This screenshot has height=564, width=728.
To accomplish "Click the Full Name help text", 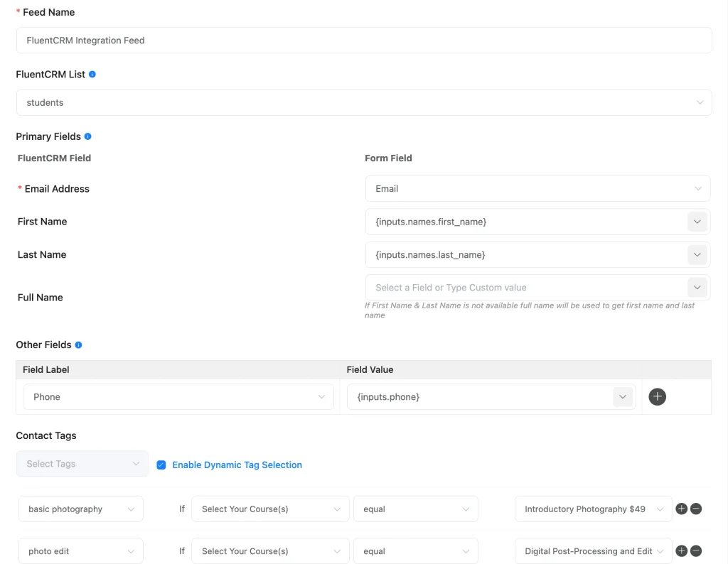I will pos(529,310).
